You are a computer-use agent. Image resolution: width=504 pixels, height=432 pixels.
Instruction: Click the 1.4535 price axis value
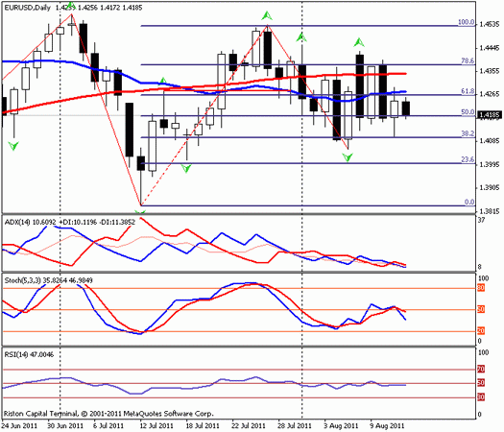click(x=490, y=25)
